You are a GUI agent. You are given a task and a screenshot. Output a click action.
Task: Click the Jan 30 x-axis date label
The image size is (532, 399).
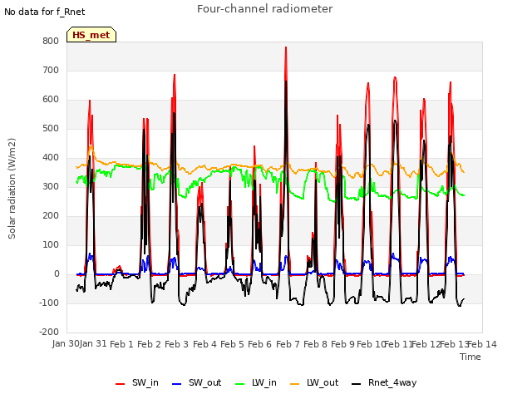tap(66, 344)
